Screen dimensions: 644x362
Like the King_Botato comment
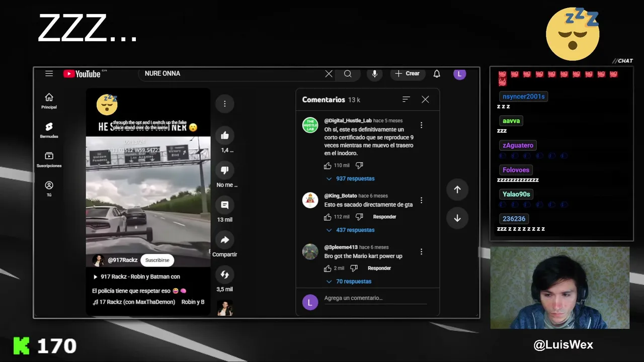328,217
